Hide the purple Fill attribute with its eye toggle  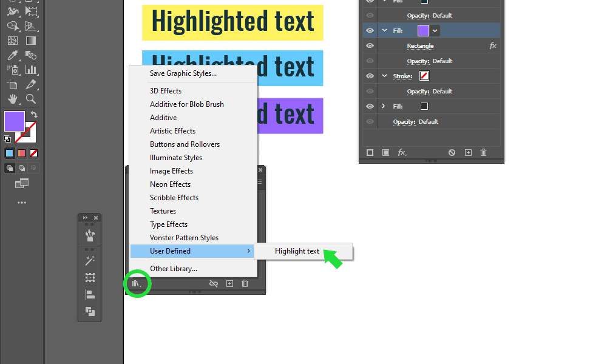point(370,30)
